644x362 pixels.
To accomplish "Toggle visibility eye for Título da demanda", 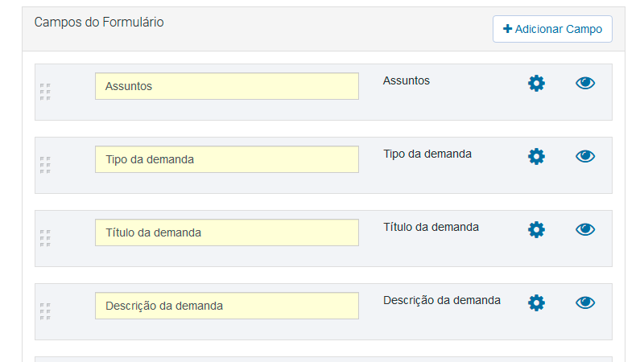I will [x=585, y=229].
